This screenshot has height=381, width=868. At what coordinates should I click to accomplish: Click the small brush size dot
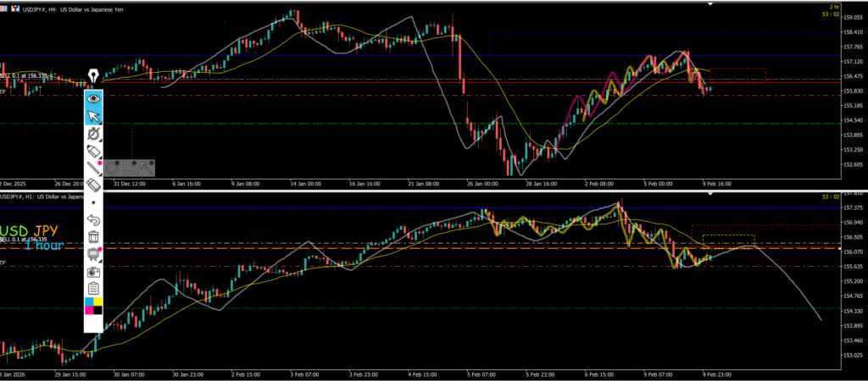(93, 203)
